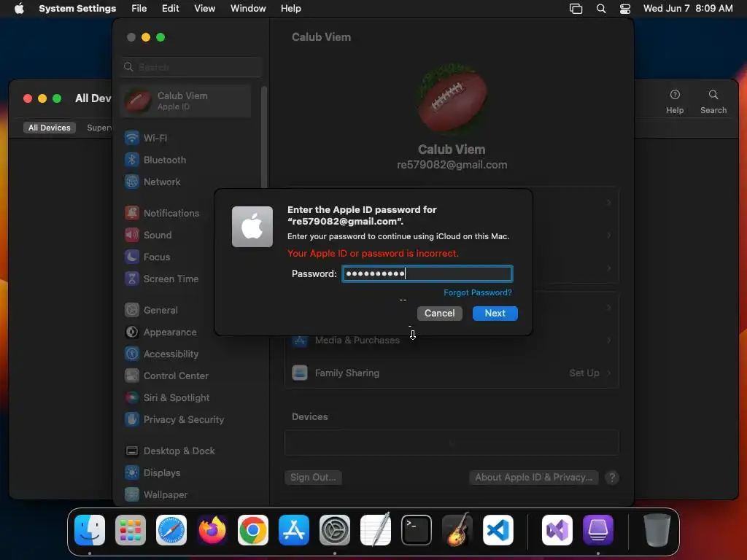This screenshot has width=747, height=560.
Task: Select Calub Viem Apple ID in sidebar
Action: 186,101
